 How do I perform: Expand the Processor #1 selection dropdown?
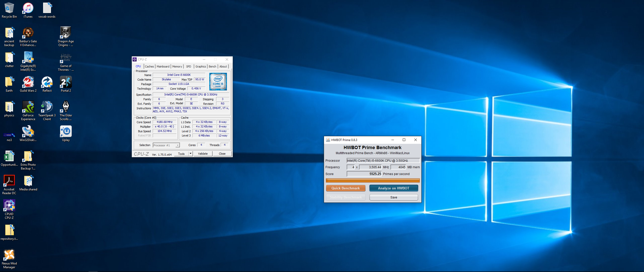[178, 145]
